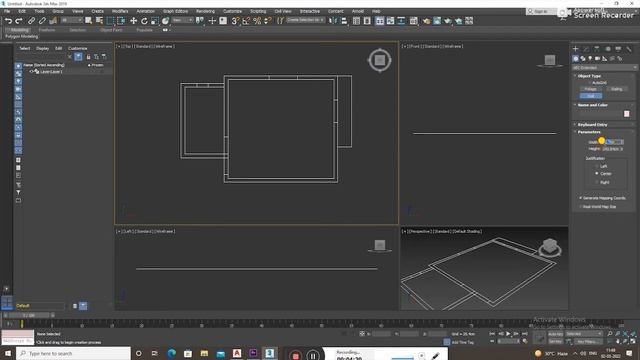This screenshot has width=640, height=360.
Task: Toggle the 3D Snaps icon
Action: tap(236, 20)
